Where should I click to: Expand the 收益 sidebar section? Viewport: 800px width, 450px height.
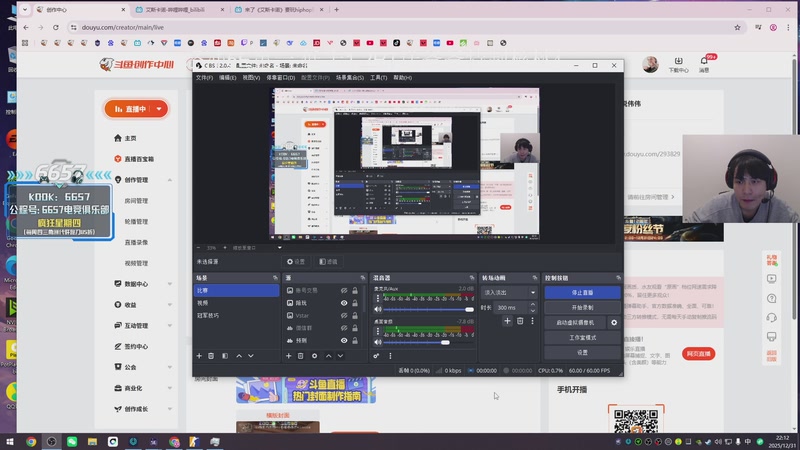coord(170,305)
